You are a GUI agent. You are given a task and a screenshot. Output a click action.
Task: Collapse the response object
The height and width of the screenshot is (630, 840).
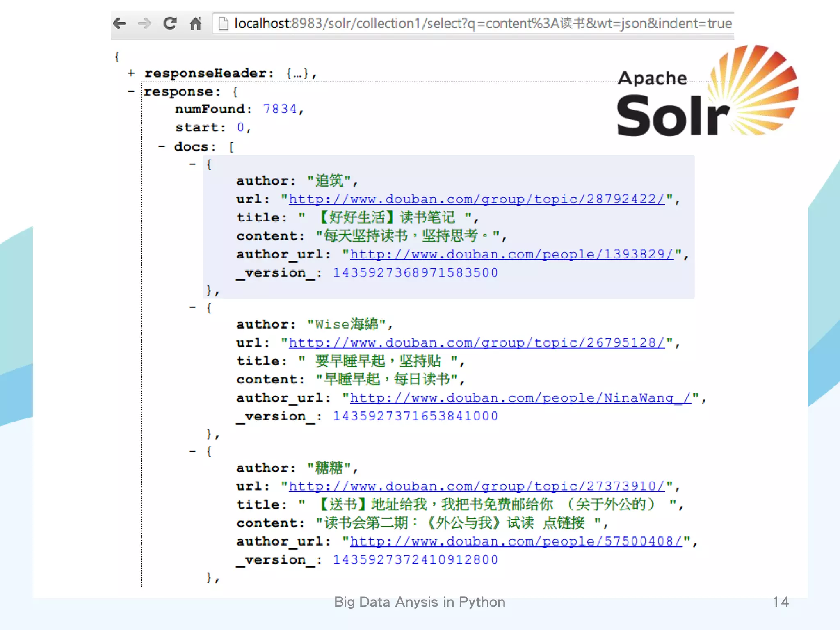tap(131, 91)
